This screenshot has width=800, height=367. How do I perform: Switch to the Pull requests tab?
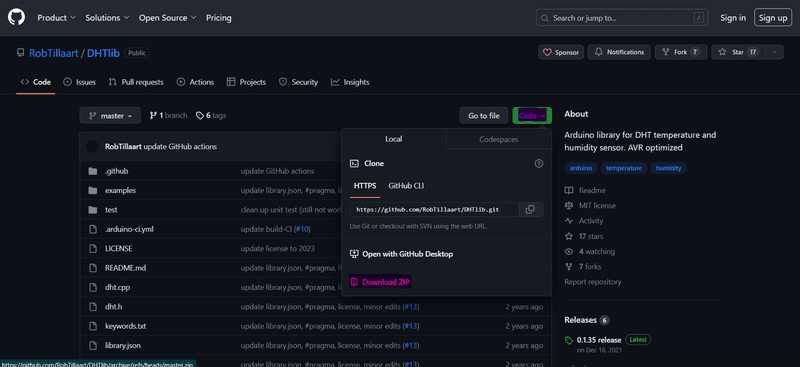coord(136,82)
